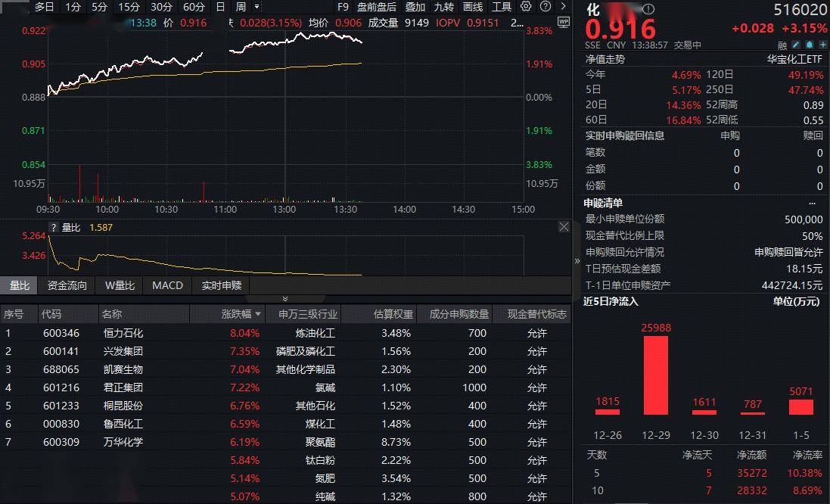Select 万华化学 stock row
This screenshot has width=830, height=504.
(285, 442)
